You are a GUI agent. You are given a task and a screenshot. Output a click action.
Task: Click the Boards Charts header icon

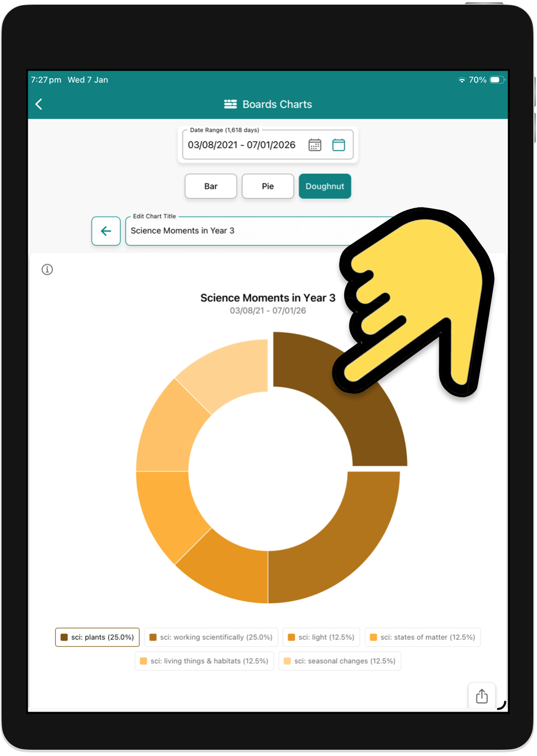tap(230, 104)
